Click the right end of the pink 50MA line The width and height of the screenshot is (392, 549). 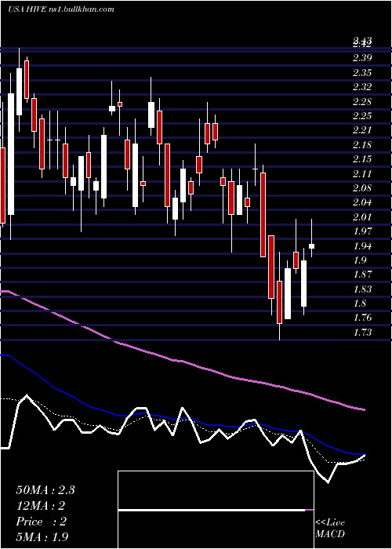(363, 409)
